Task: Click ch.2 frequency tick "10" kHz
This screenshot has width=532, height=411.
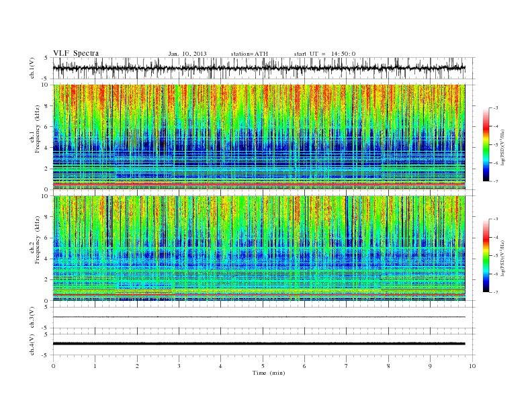Action: [x=45, y=196]
